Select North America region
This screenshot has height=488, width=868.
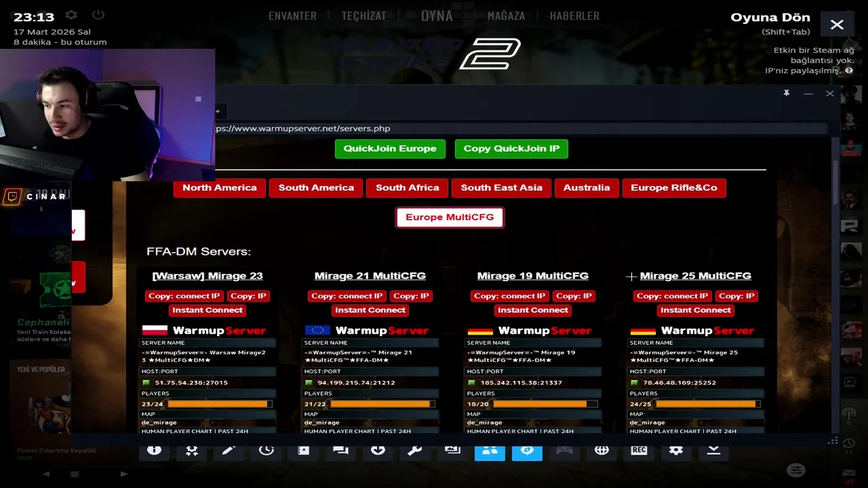point(220,188)
